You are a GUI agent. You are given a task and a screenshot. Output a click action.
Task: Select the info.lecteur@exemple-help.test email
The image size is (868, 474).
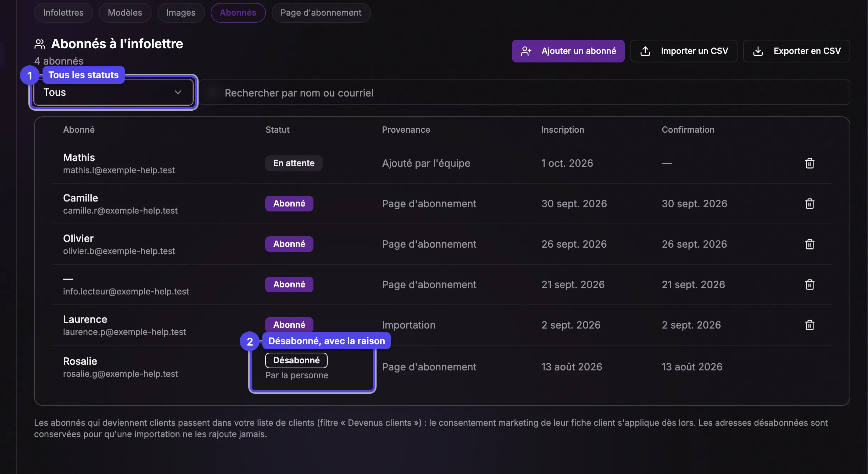point(126,292)
